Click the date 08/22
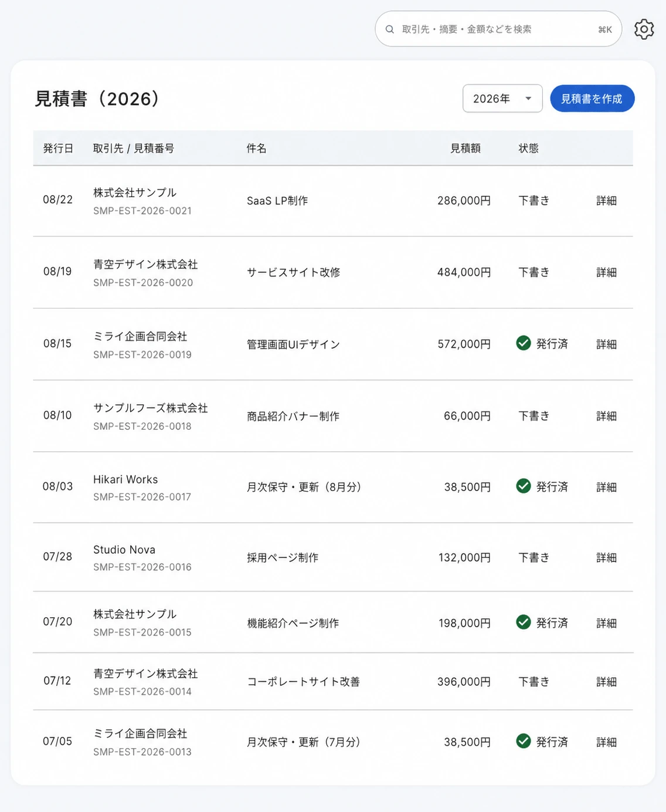The image size is (666, 812). [x=58, y=199]
